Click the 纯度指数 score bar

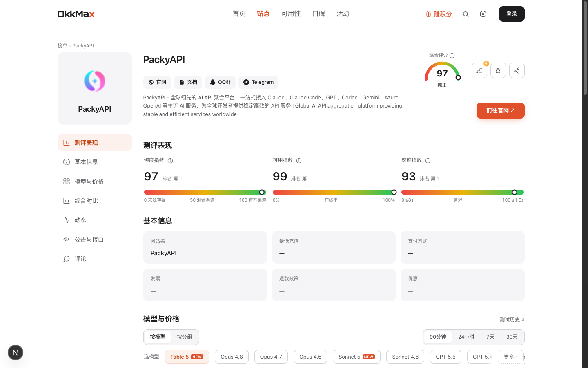click(205, 192)
